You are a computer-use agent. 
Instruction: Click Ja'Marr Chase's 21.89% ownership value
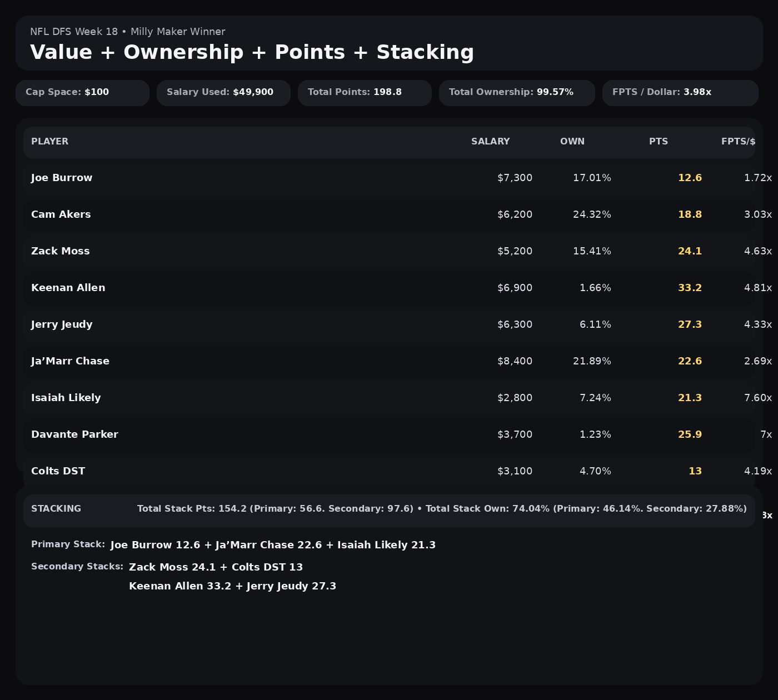tap(592, 362)
